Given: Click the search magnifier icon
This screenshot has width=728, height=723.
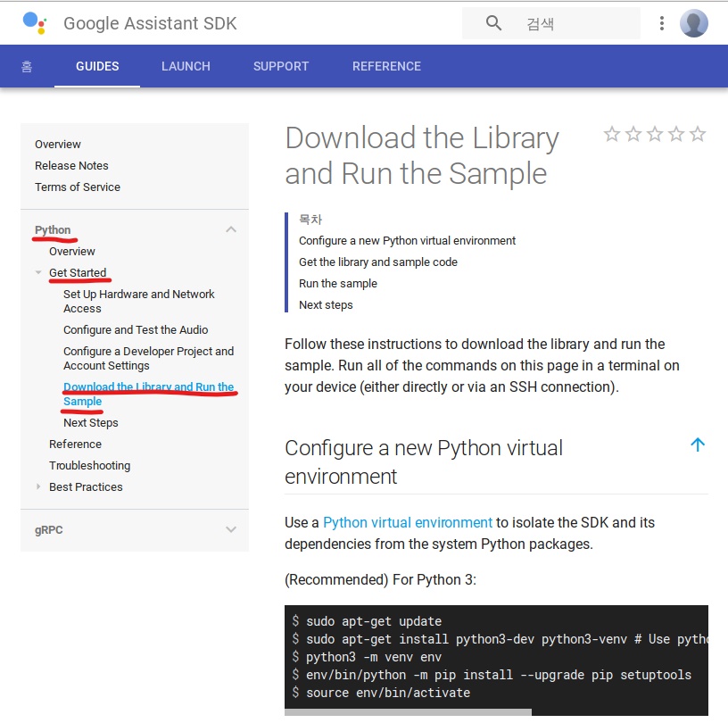Looking at the screenshot, I should (493, 23).
